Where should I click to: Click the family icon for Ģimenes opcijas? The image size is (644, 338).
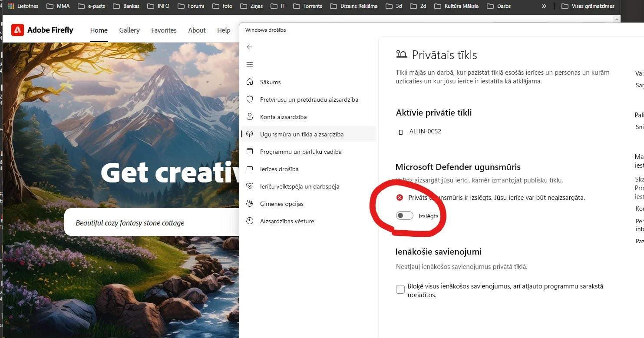coord(250,203)
